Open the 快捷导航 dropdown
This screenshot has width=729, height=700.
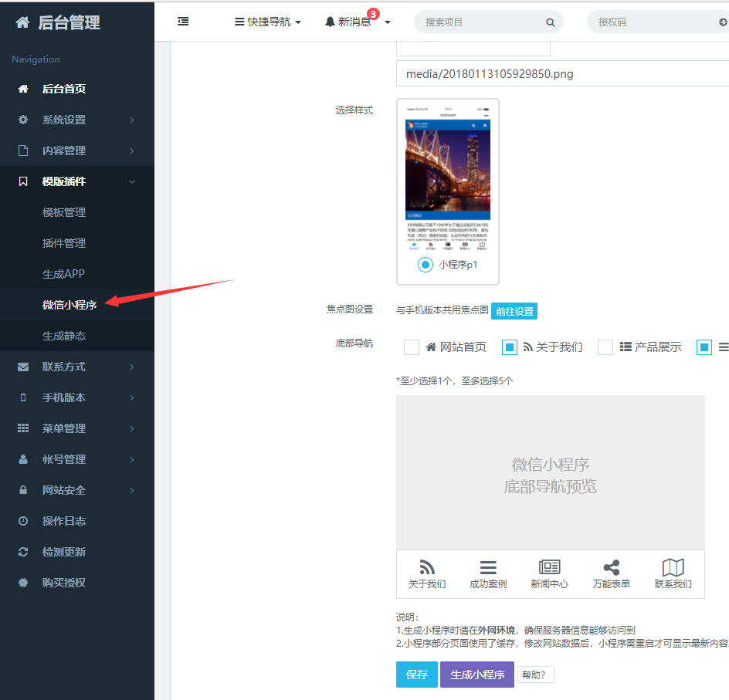click(x=267, y=22)
